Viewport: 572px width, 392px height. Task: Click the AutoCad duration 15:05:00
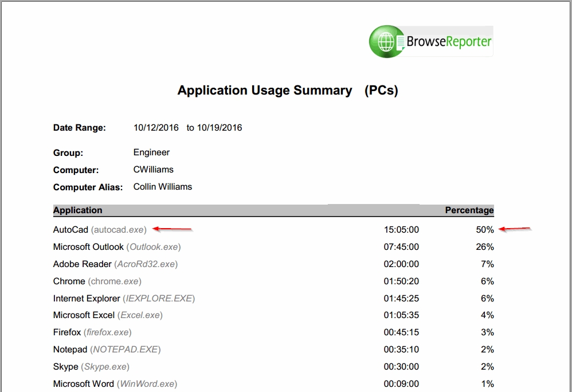pos(401,230)
